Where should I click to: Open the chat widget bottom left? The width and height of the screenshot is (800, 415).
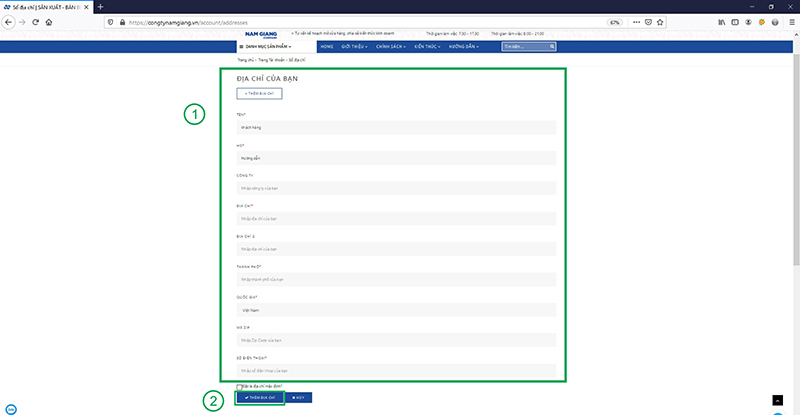(x=11, y=409)
